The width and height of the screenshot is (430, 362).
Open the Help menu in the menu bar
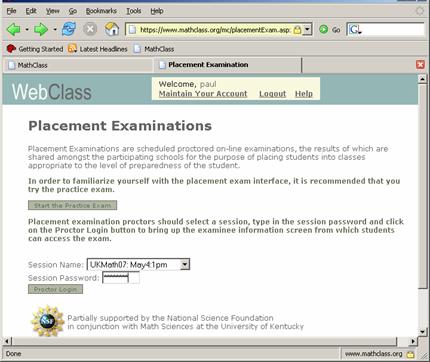pos(157,11)
